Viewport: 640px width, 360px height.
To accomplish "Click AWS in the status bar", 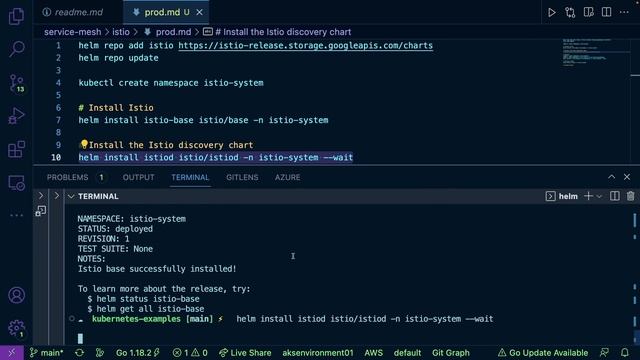I will pos(373,353).
